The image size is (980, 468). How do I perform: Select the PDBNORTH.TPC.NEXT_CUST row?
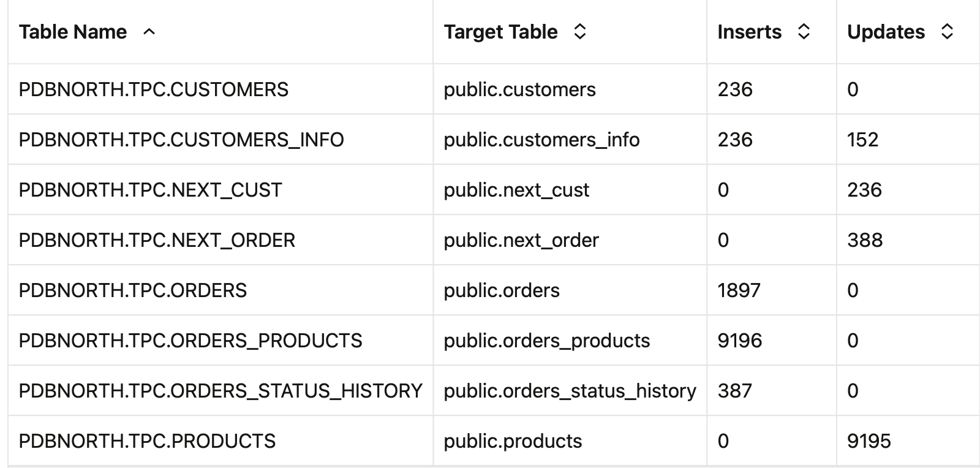pyautogui.click(x=150, y=189)
